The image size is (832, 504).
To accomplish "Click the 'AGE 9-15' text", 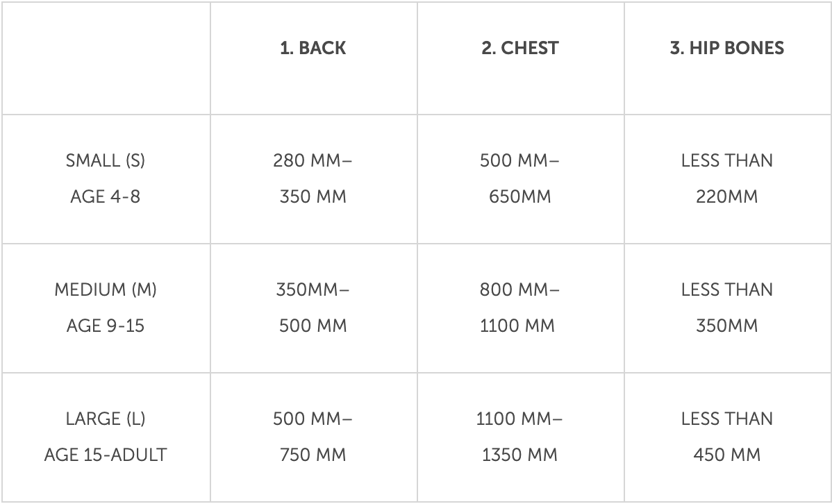I will pyautogui.click(x=105, y=325).
